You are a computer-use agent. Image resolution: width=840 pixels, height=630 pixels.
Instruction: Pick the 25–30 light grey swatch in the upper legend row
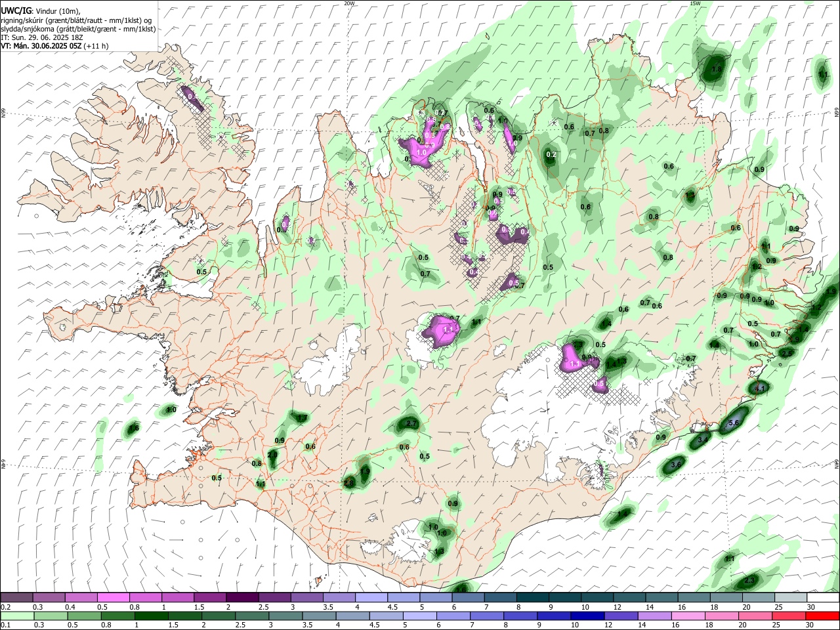pyautogui.click(x=791, y=597)
